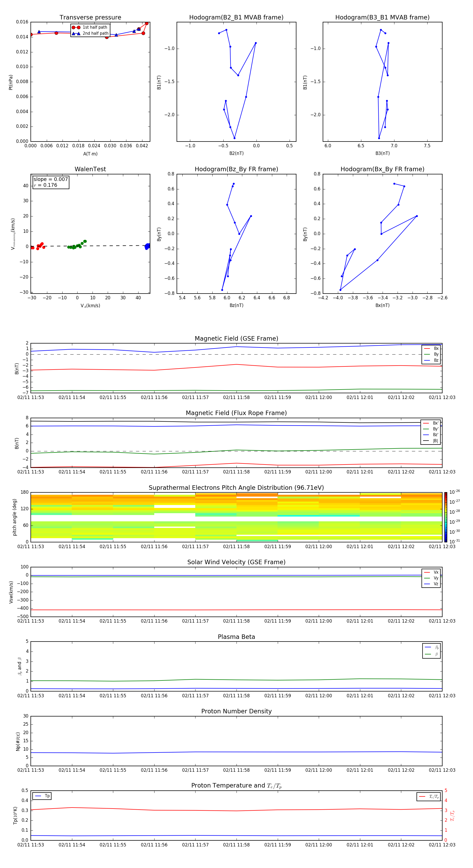Click the 'Bx(nT)' x-axis label
Screen dimensions: 473x868
point(382,305)
